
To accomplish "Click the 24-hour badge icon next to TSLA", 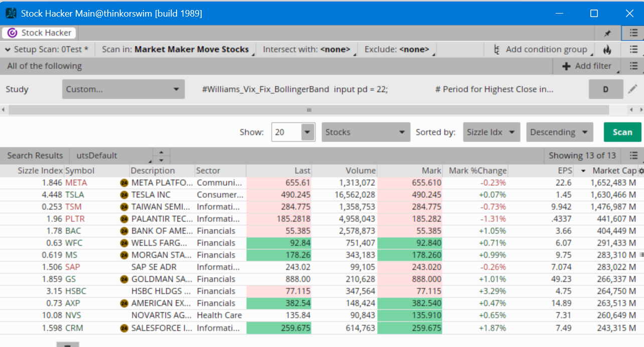I will (x=124, y=195).
